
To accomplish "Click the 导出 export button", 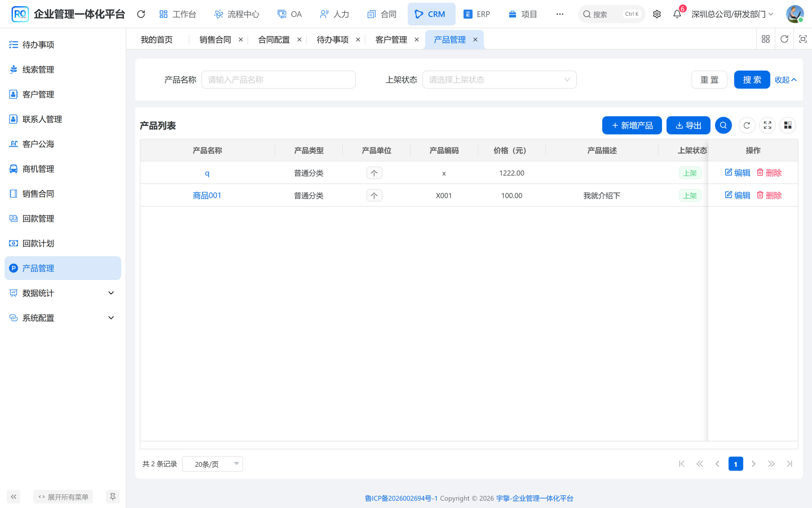I will 688,125.
